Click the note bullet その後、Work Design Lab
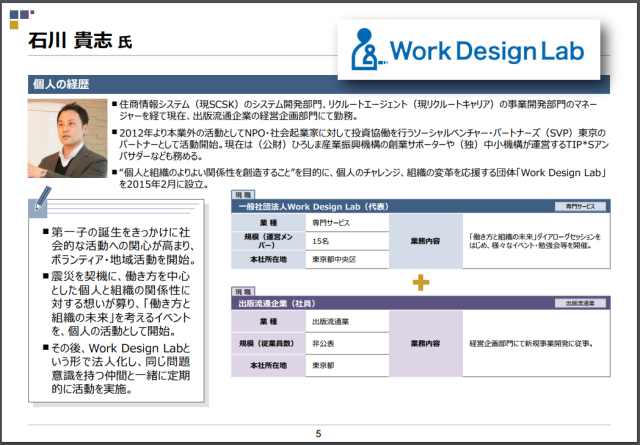The height and width of the screenshot is (445, 640). pos(117,368)
